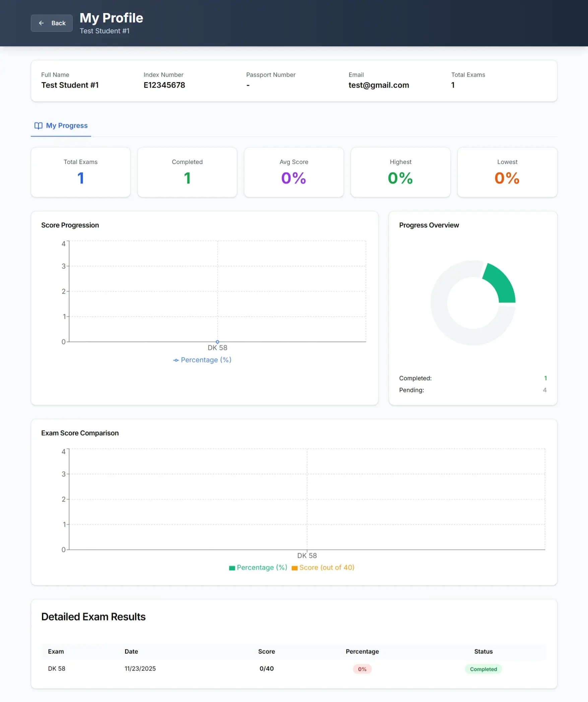
Task: Click the email test@gmail.com
Action: [379, 85]
